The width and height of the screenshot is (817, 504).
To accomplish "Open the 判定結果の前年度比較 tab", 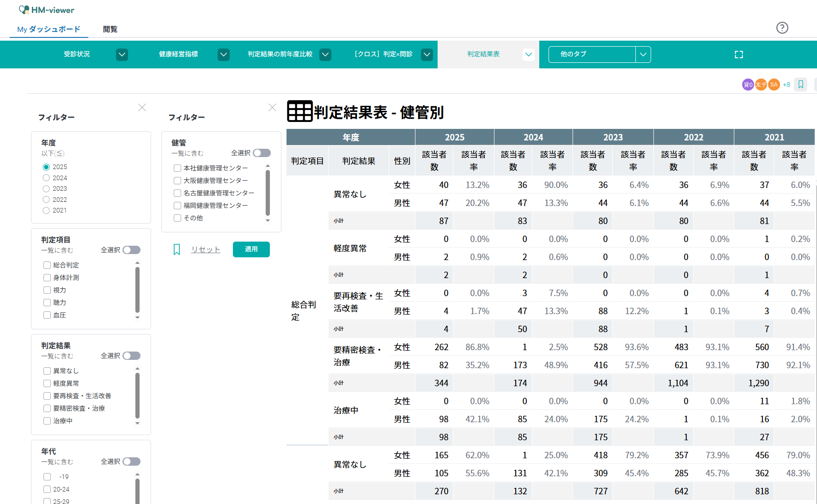I will click(280, 54).
